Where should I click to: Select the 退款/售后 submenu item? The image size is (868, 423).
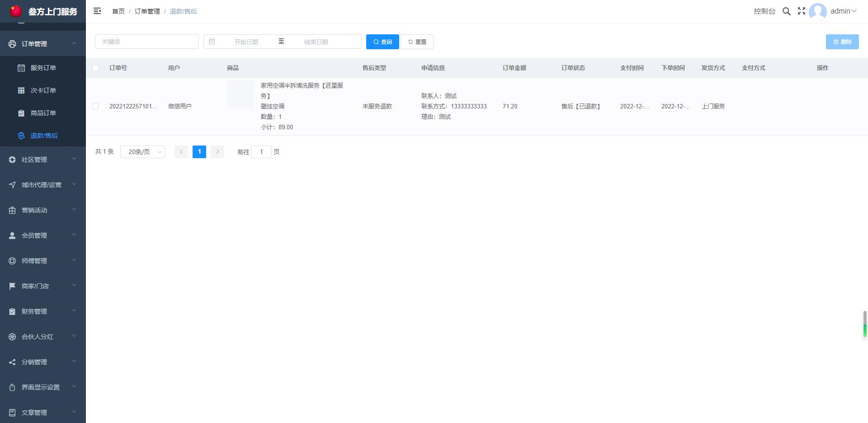tap(43, 136)
